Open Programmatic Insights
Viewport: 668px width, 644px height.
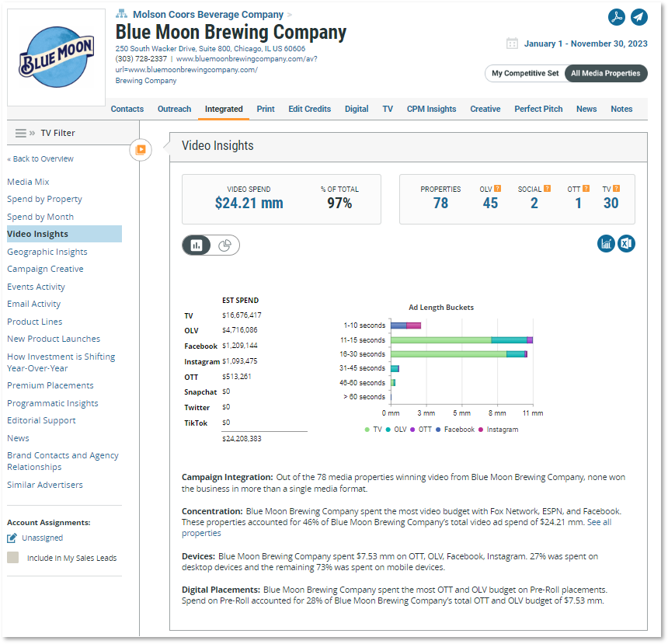pos(53,403)
